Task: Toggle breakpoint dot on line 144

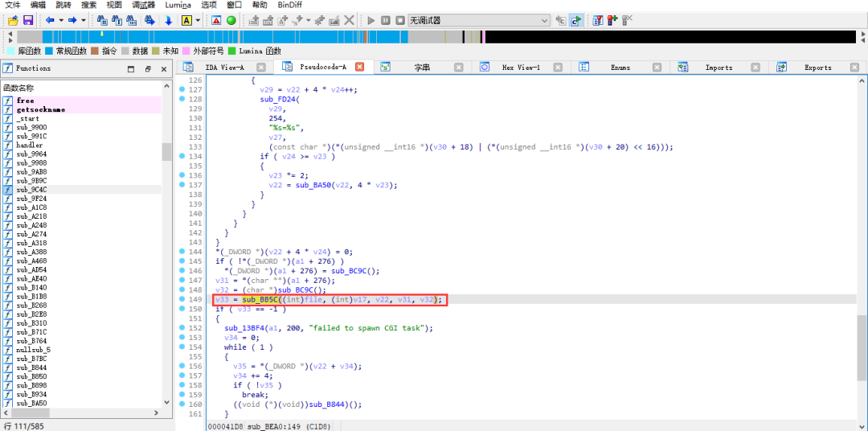Action: 182,252
